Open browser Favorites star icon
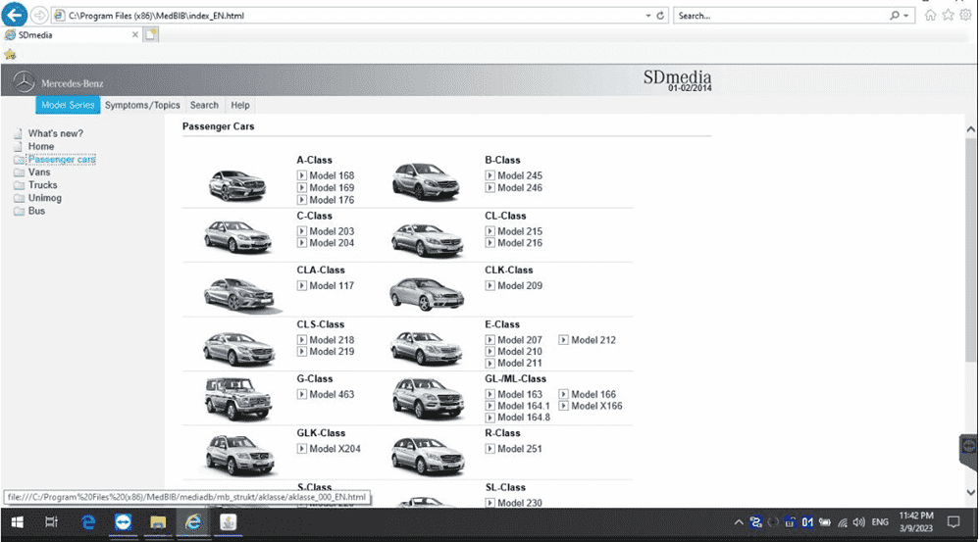The image size is (980, 542). tap(949, 16)
